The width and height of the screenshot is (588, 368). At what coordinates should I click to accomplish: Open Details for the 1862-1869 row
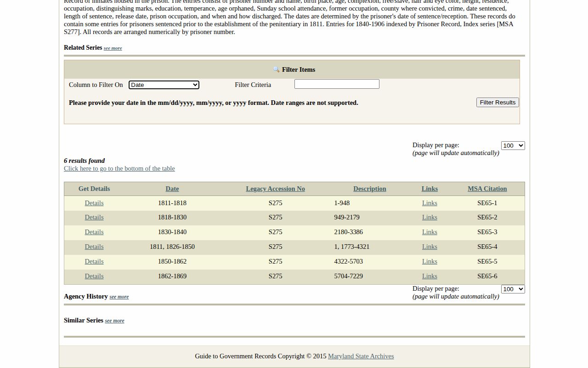(94, 276)
